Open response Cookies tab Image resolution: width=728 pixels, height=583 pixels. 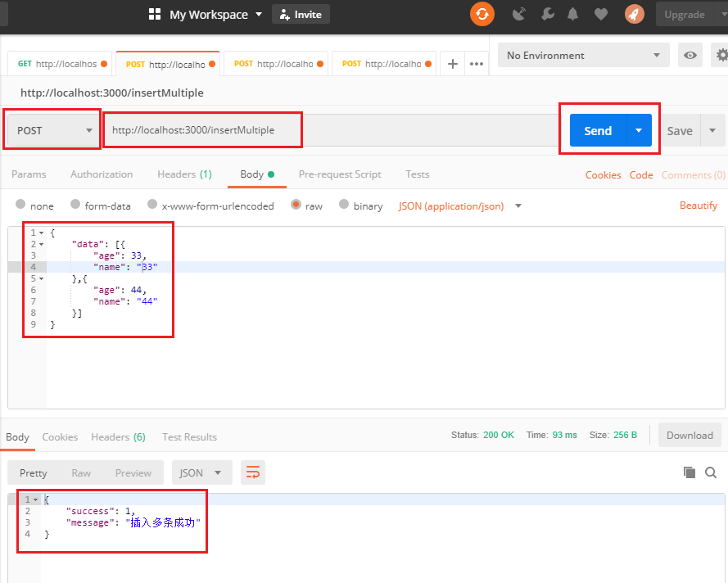60,436
